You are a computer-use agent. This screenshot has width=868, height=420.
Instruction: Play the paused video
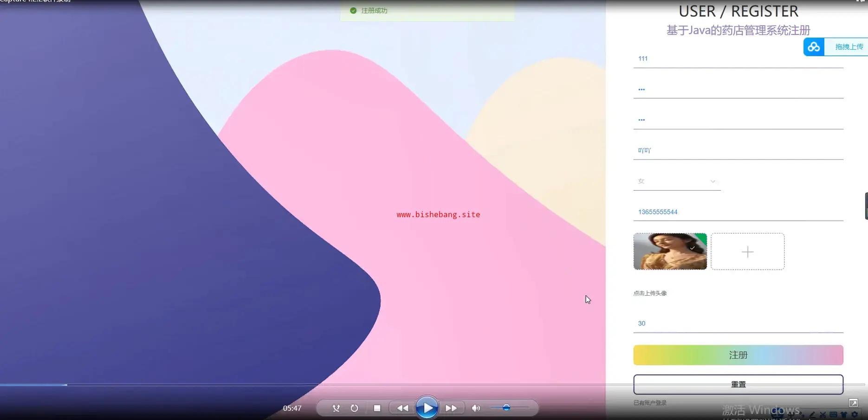[x=427, y=408]
